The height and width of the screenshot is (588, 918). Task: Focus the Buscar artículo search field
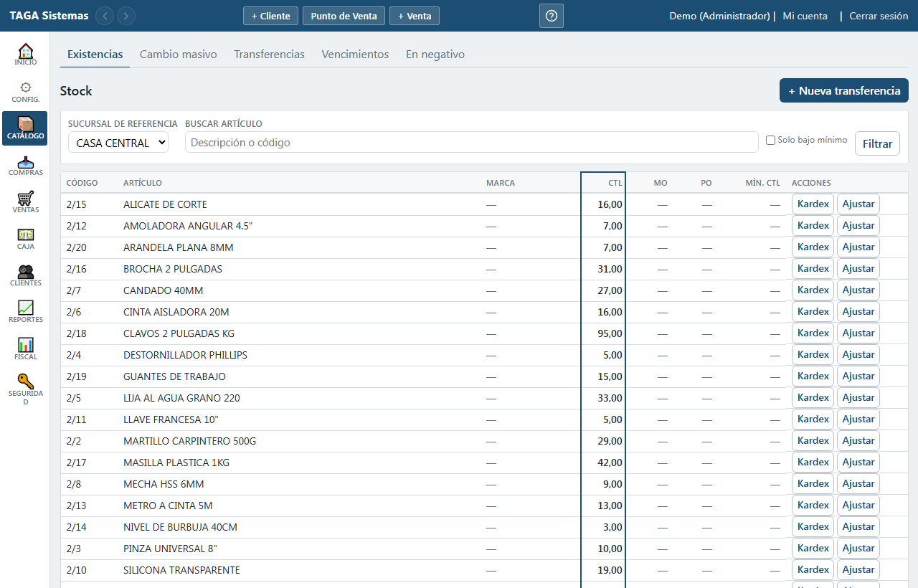[x=471, y=143]
